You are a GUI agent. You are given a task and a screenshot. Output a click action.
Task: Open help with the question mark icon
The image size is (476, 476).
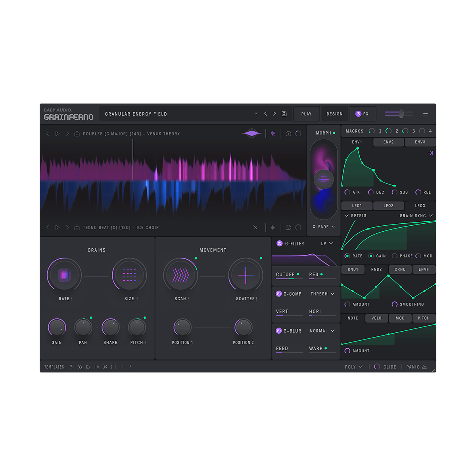(130, 367)
